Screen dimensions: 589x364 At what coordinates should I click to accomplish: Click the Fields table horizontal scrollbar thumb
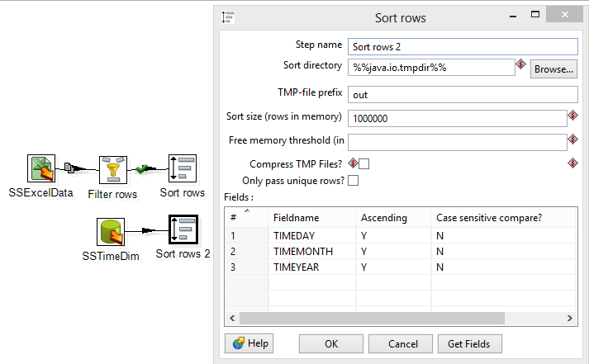[x=372, y=319]
